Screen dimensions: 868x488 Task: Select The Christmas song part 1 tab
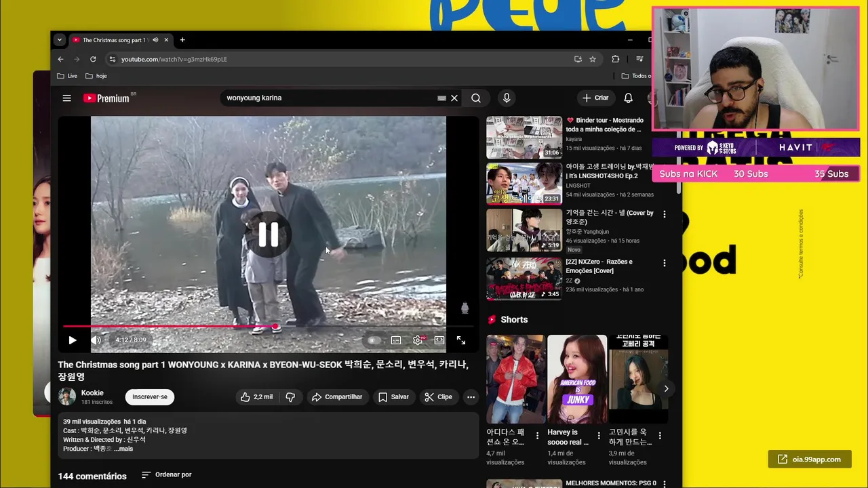point(115,40)
